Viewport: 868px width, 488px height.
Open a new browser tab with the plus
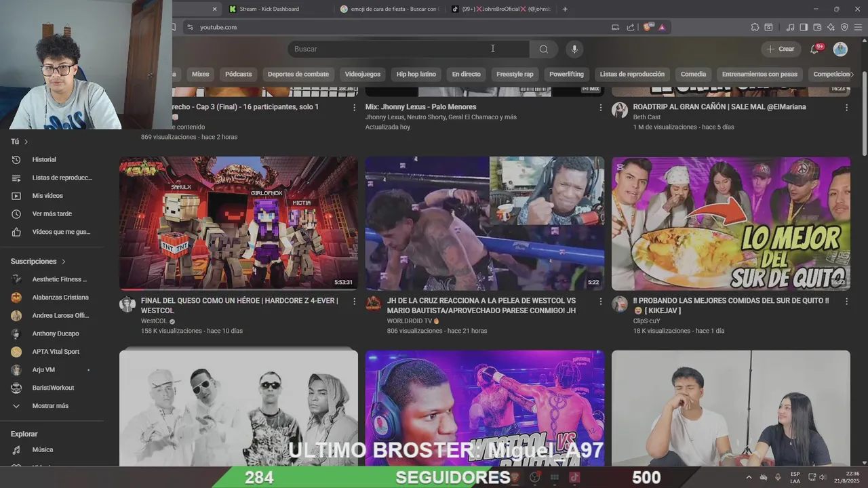(565, 9)
